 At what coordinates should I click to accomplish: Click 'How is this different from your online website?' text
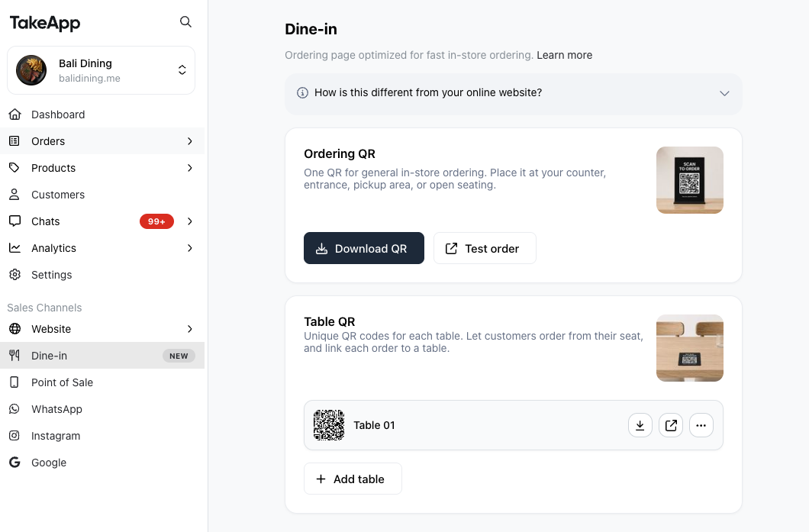click(428, 92)
